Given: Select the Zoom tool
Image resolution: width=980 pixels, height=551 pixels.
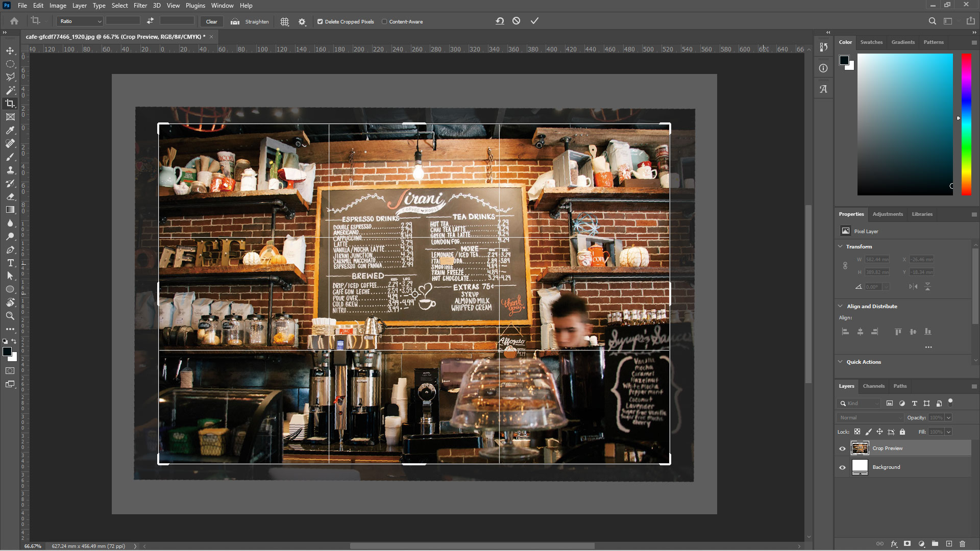Looking at the screenshot, I should coord(10,316).
